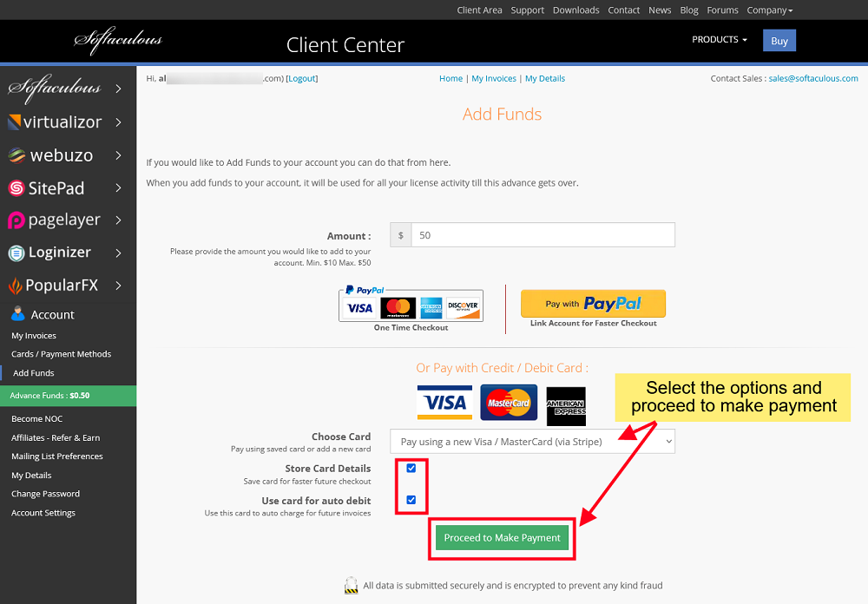Click Proceed to Make Payment button

pos(502,537)
